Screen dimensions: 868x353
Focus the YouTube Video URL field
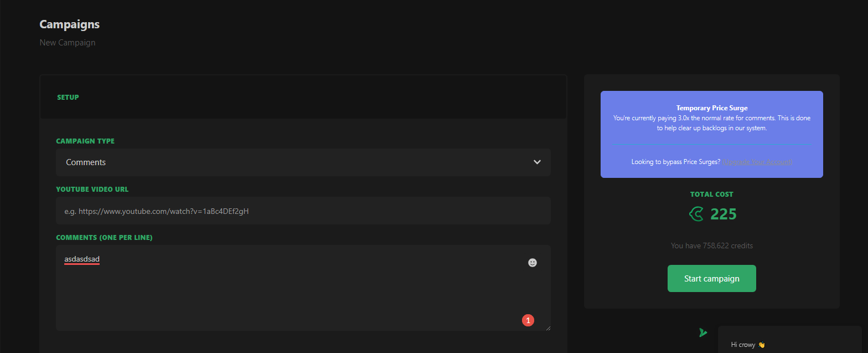pos(303,211)
